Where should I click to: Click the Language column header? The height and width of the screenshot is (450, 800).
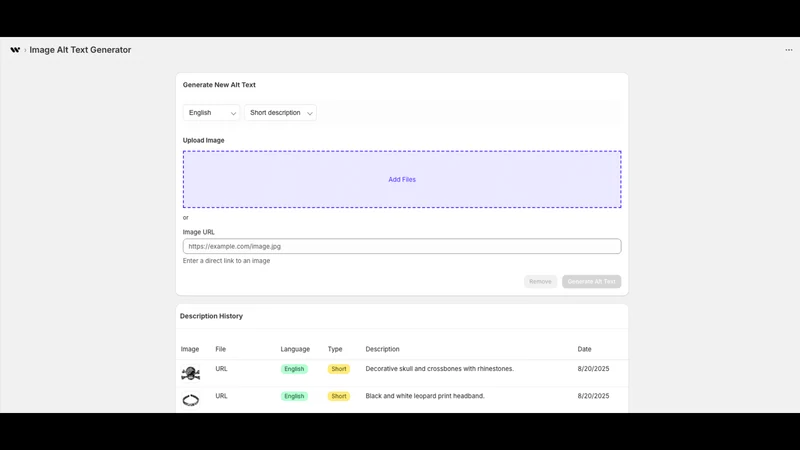tap(295, 349)
